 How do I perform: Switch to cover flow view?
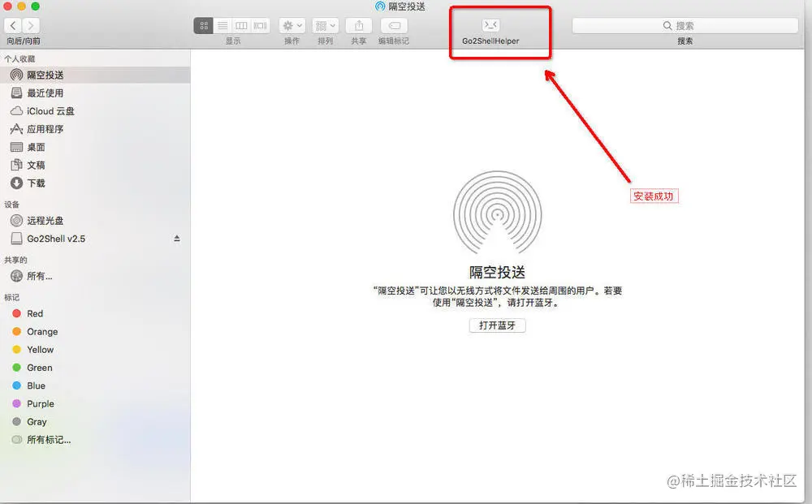coord(261,25)
